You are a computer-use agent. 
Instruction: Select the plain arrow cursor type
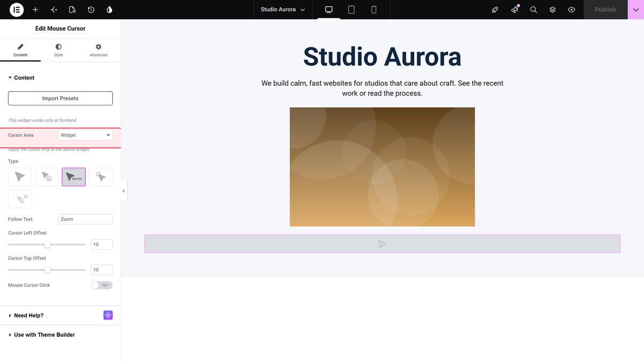(20, 177)
